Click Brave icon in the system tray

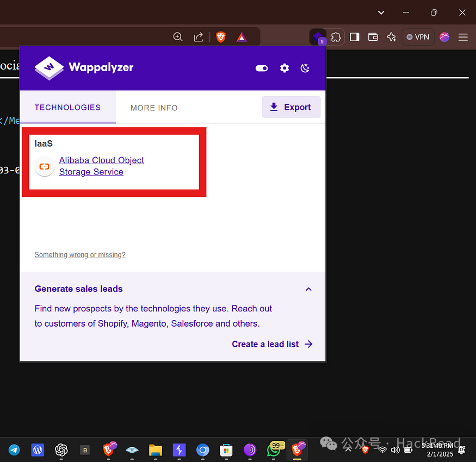point(366,449)
